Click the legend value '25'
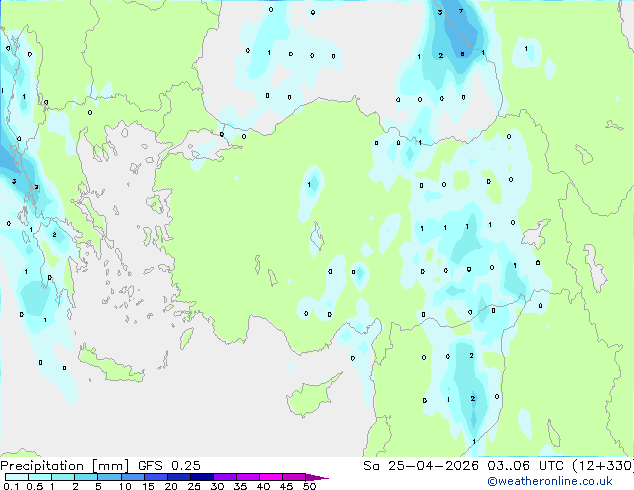 194,486
